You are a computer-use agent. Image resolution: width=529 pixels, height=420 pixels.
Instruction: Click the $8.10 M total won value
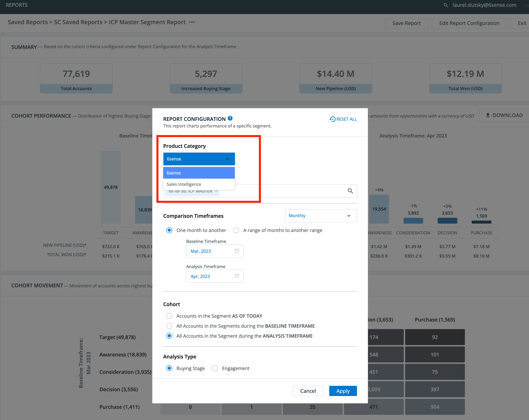point(481,256)
